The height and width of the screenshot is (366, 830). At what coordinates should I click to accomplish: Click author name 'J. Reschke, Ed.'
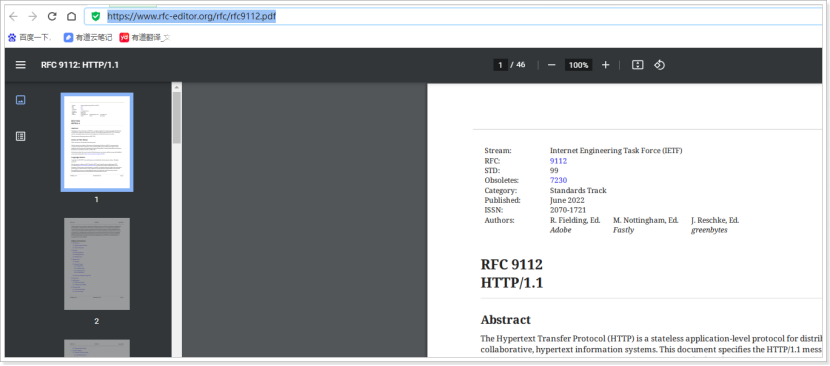point(715,220)
